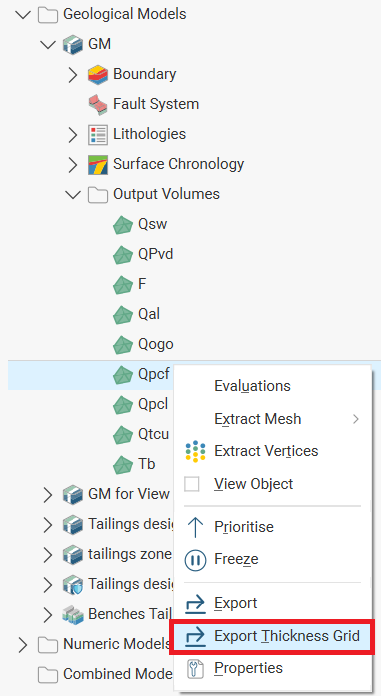This screenshot has height=696, width=383.
Task: Expand the Lithologies node
Action: point(73,134)
